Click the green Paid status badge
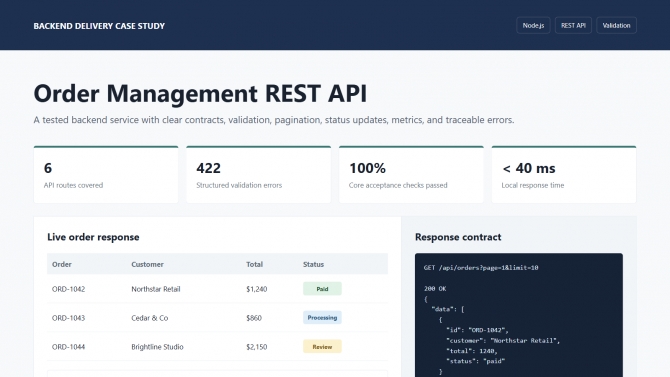Image resolution: width=670 pixels, height=377 pixels. coord(322,289)
